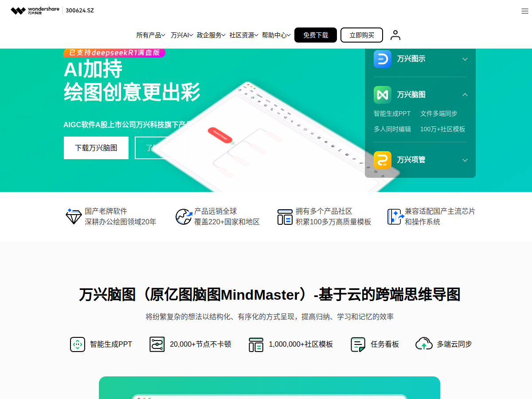Collapse the 万兴脑图 panel chevron
The height and width of the screenshot is (399, 532).
point(465,95)
